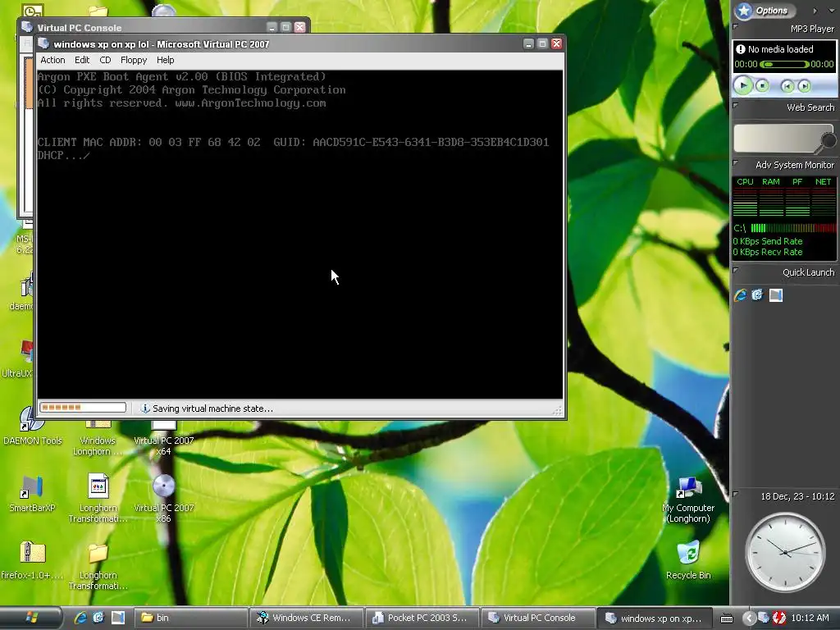This screenshot has height=630, width=840.
Task: Collapse the Web Search panel
Action: 736,105
